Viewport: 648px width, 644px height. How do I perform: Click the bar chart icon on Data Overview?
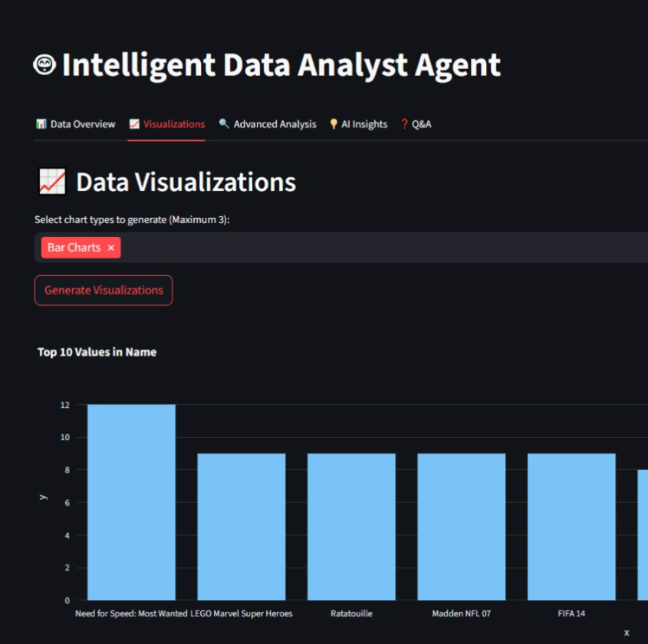[41, 124]
